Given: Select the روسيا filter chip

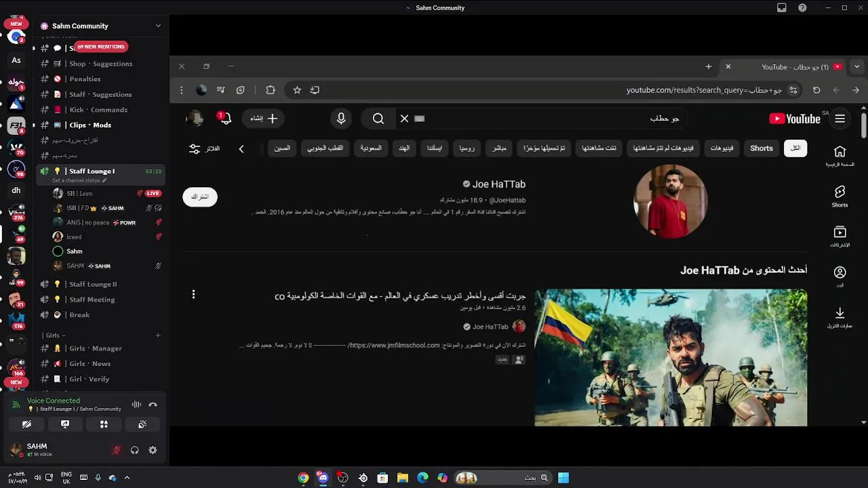Looking at the screenshot, I should click(467, 148).
